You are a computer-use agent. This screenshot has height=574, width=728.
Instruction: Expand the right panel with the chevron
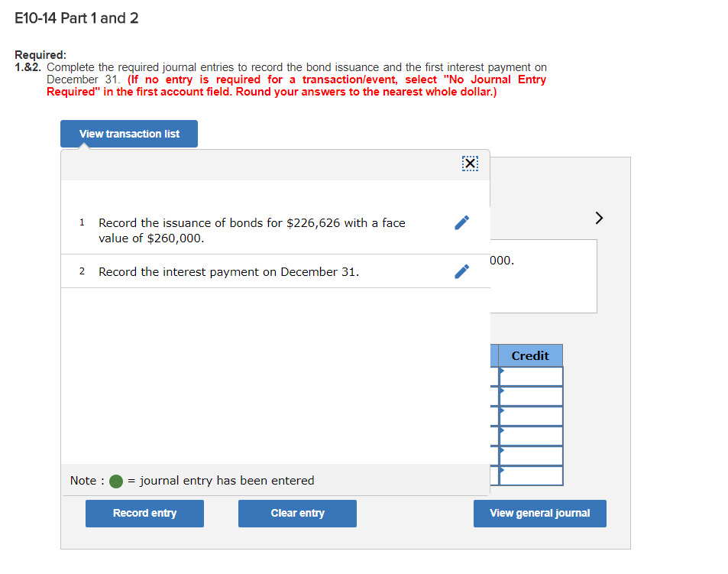598,218
